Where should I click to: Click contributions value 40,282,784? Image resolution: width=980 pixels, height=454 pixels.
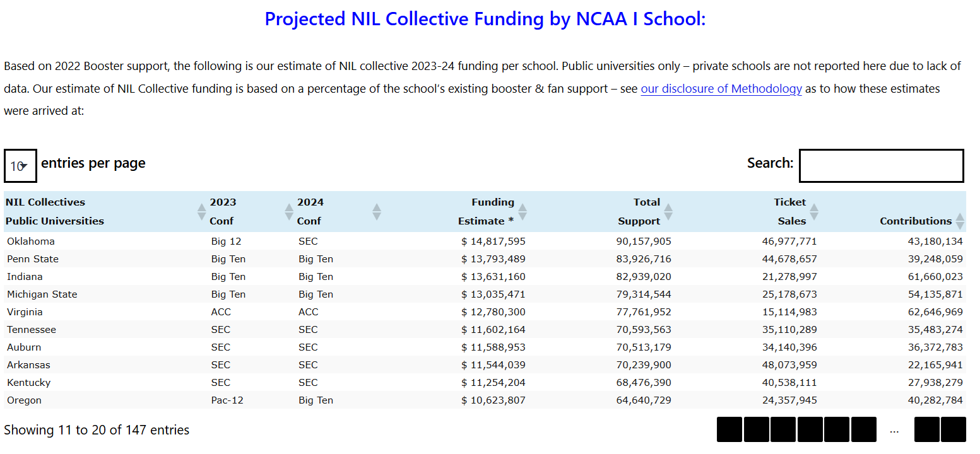pyautogui.click(x=935, y=400)
